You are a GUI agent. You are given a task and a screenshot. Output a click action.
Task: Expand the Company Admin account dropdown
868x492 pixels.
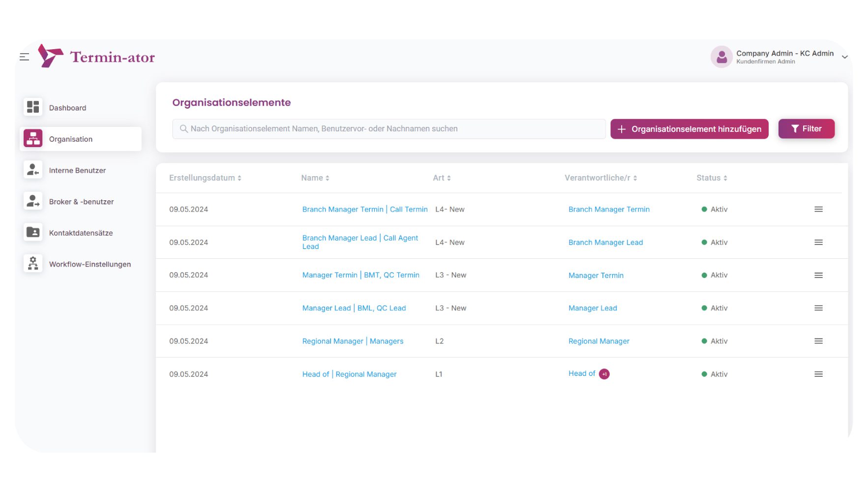click(844, 57)
